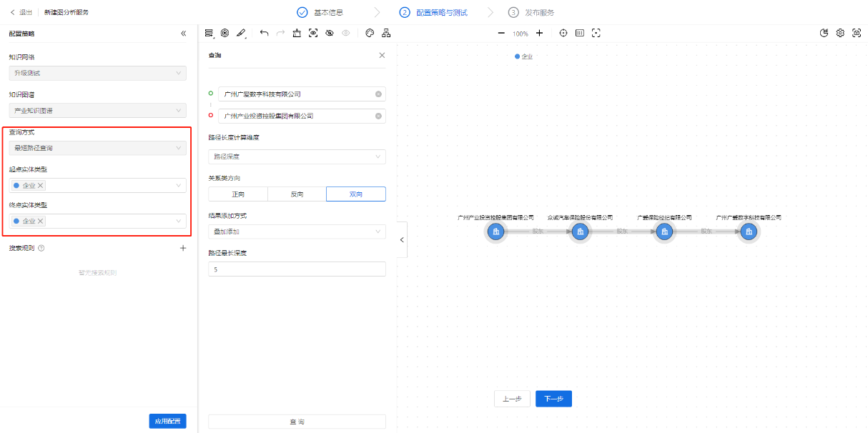Remove 企业 tag from 起点实体类型
The height and width of the screenshot is (433, 868).
41,185
